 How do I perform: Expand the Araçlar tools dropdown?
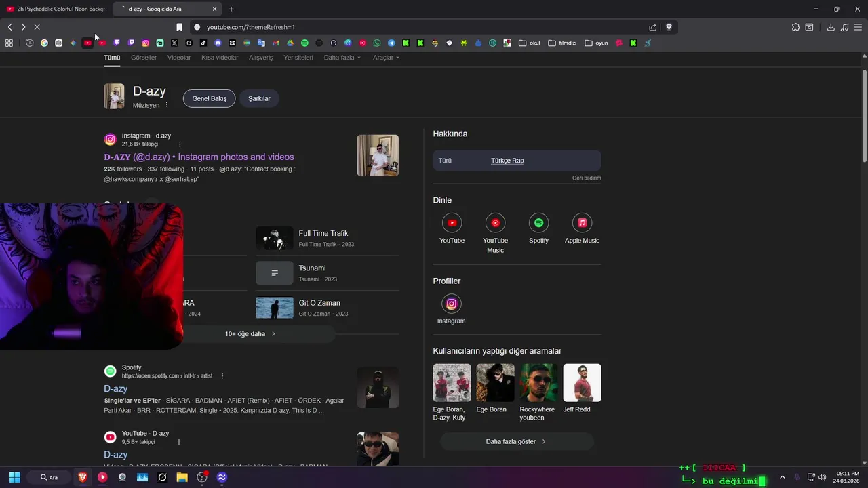(x=386, y=58)
